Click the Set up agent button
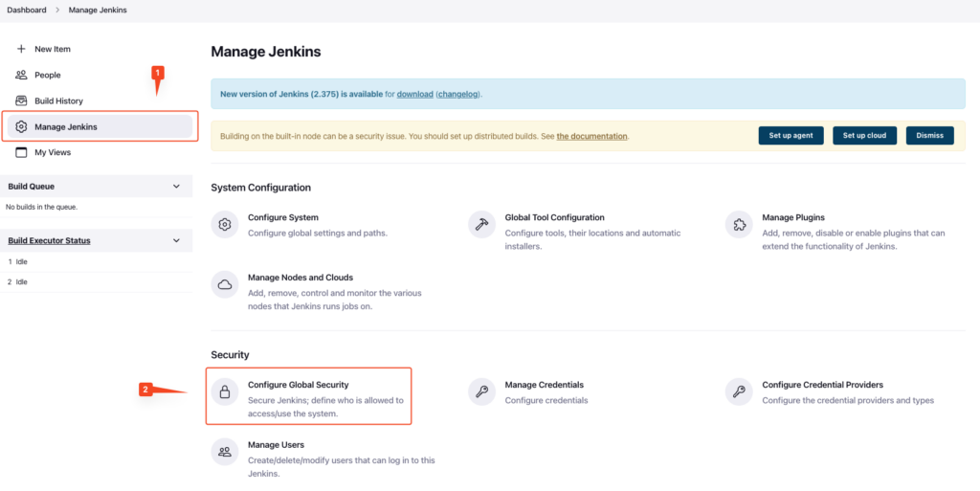 (791, 136)
